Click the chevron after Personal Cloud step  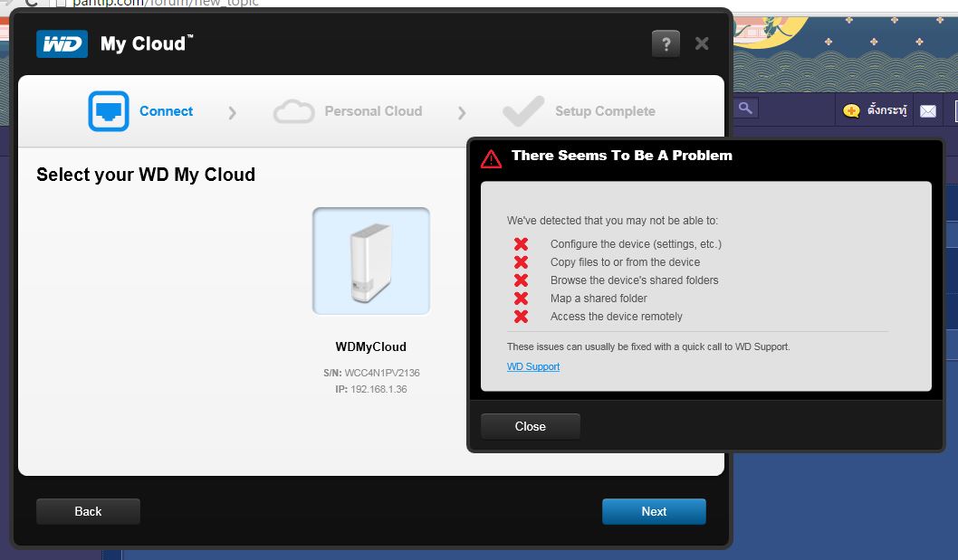tap(462, 112)
